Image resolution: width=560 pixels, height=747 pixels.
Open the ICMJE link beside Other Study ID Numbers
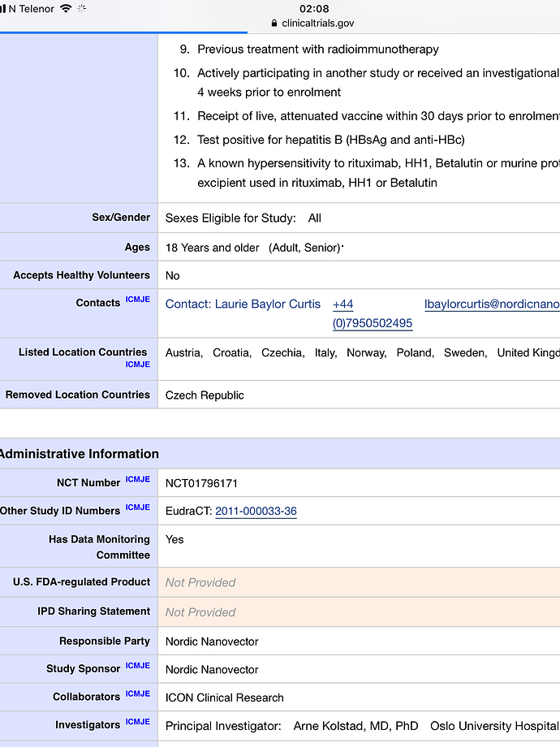(138, 507)
